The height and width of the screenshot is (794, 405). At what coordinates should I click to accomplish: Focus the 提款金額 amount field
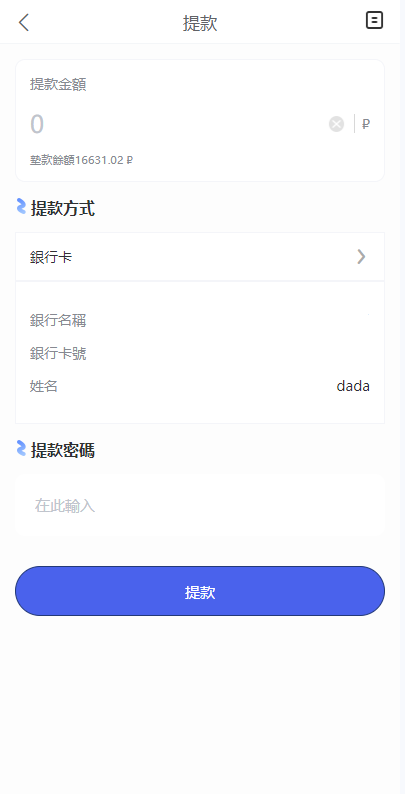point(177,124)
